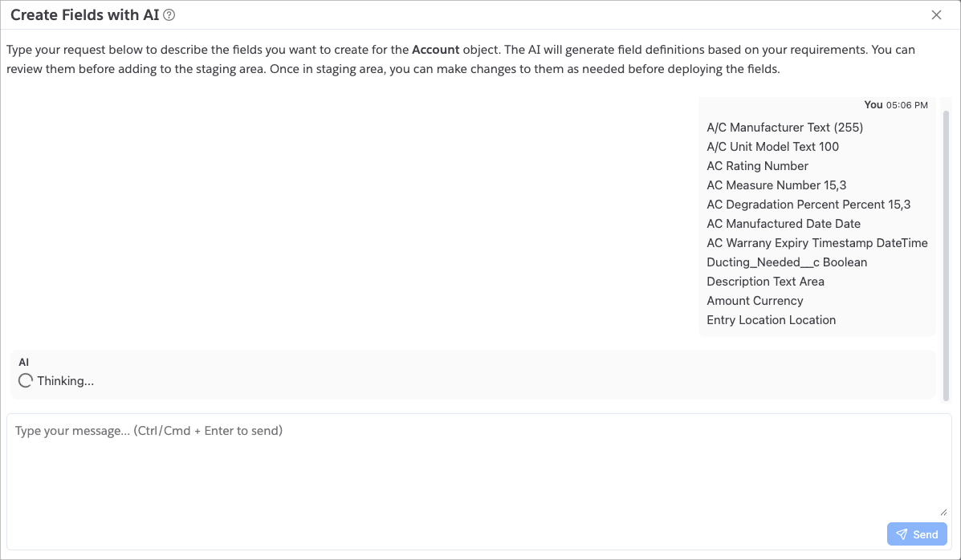Viewport: 961px width, 560px height.
Task: Click the 'A/C Manufacturer Text (255)' line
Action: (784, 128)
